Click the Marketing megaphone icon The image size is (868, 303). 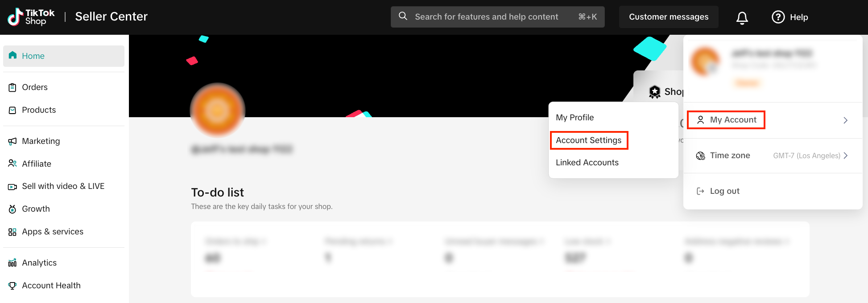(12, 141)
